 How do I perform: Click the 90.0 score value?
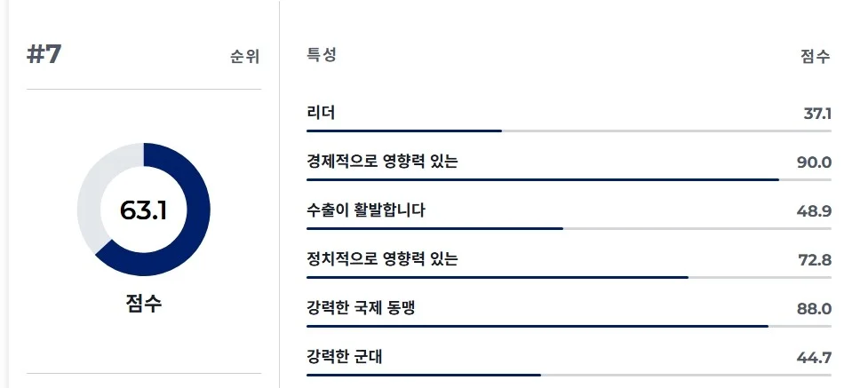click(x=814, y=162)
